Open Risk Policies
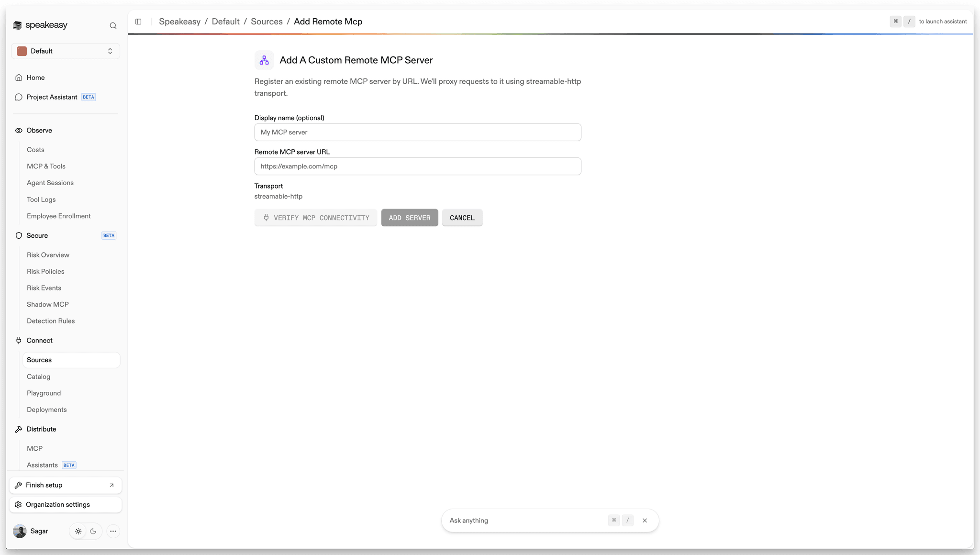The height and width of the screenshot is (555, 980). point(45,271)
